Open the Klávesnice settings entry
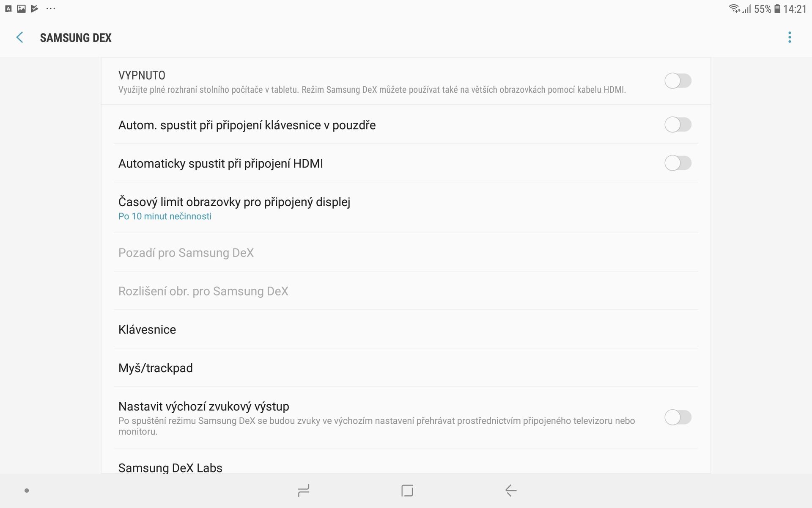 [147, 329]
